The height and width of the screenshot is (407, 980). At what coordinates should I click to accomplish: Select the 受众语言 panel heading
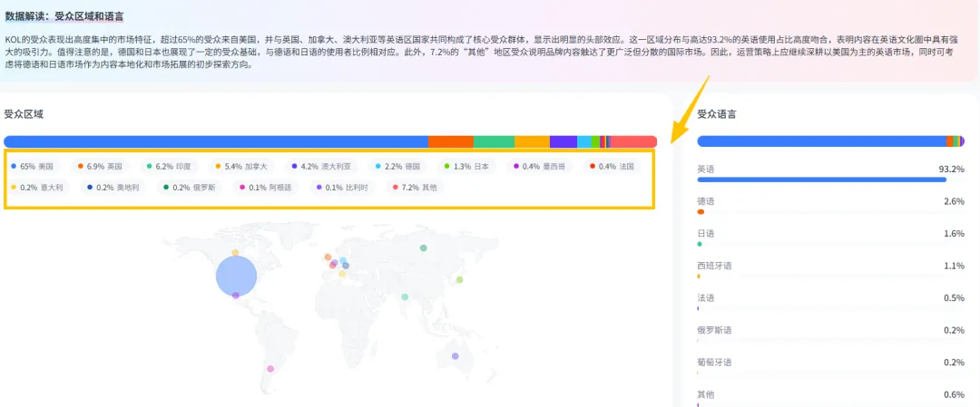pyautogui.click(x=716, y=114)
